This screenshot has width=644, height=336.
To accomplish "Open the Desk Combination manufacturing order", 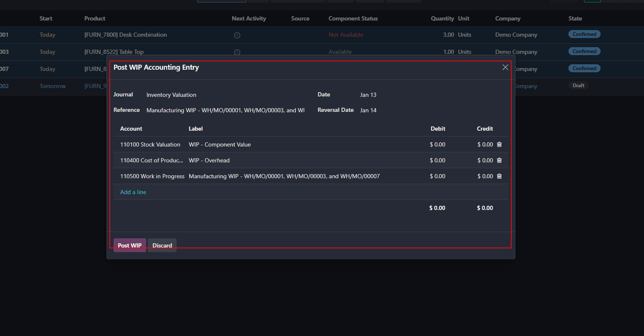I will click(126, 35).
